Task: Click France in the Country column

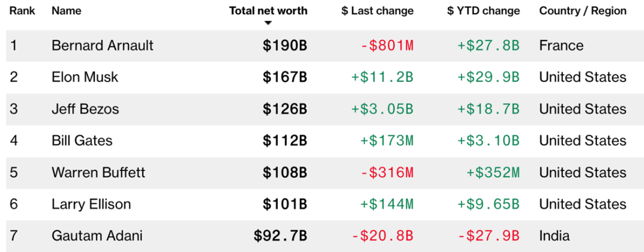Action: pyautogui.click(x=561, y=45)
